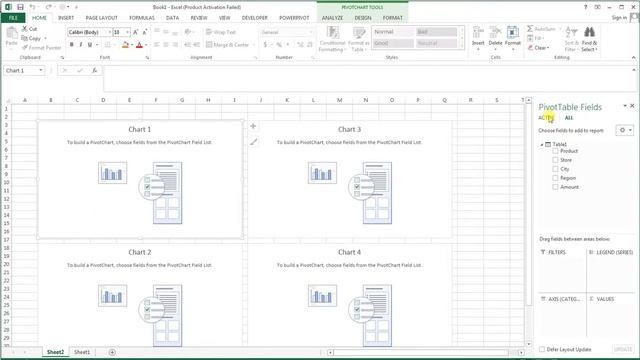Click Sign in link

(x=619, y=18)
